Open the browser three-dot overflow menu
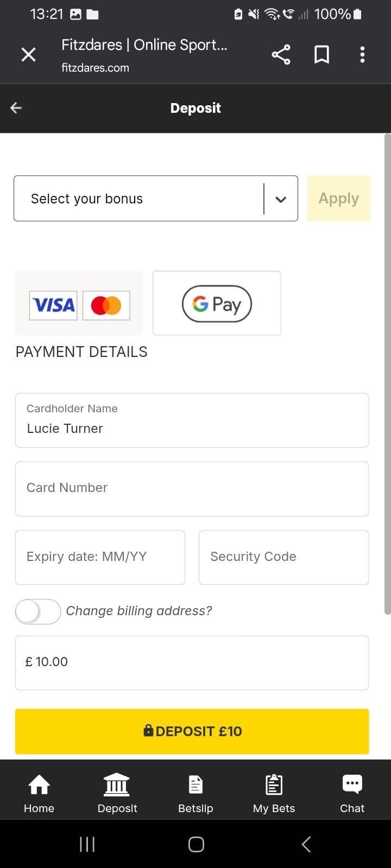Screen dimensions: 391x868 click(362, 54)
